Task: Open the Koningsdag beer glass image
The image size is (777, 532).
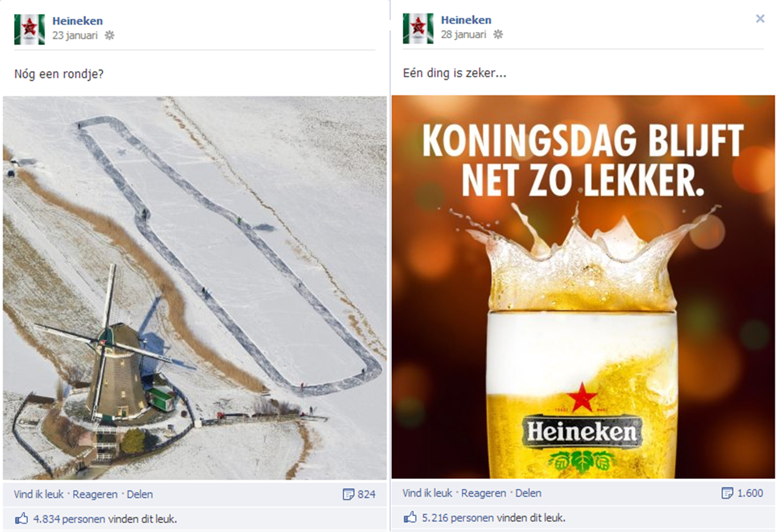Action: 583,286
